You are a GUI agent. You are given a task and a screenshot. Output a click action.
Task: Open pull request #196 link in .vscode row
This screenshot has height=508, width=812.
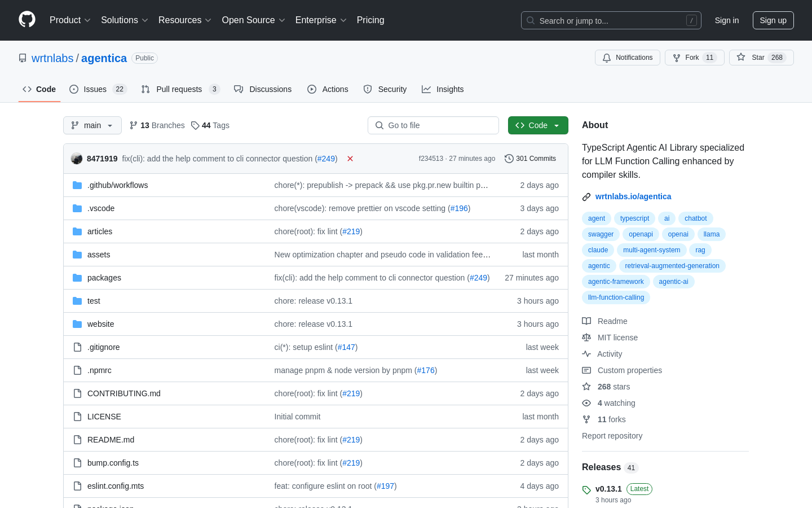pyautogui.click(x=459, y=208)
